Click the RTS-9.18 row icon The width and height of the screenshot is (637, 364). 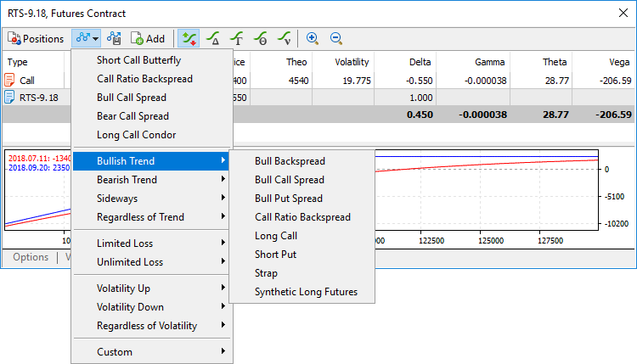(9, 98)
